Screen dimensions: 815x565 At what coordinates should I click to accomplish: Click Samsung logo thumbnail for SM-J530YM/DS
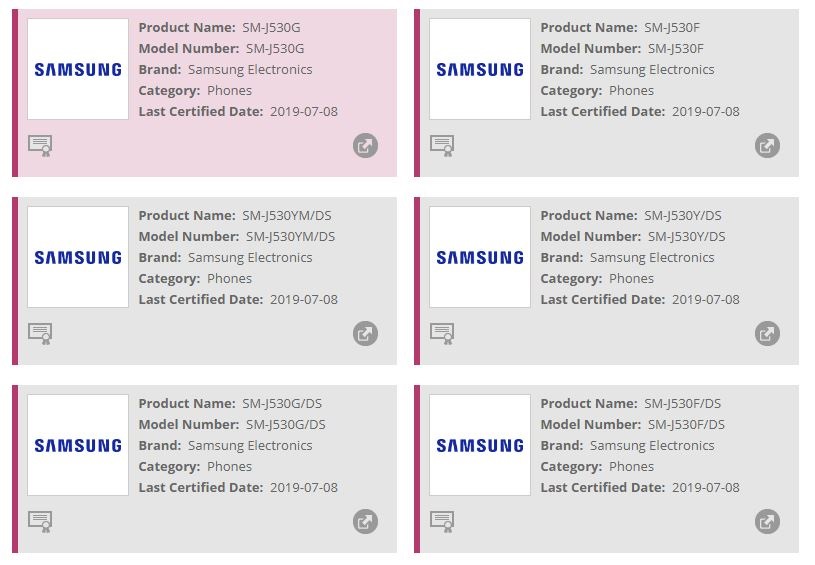(x=78, y=257)
